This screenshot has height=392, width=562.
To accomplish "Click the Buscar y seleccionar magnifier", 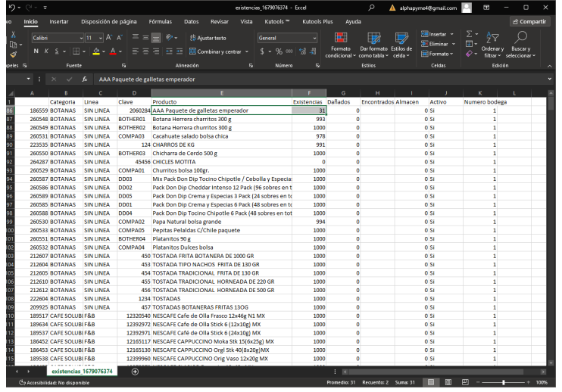I will click(520, 38).
